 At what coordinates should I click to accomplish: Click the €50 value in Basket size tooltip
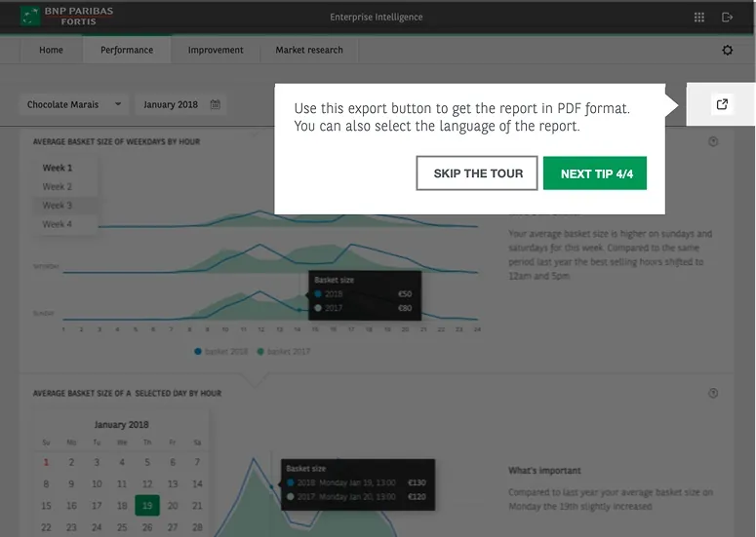tap(405, 293)
